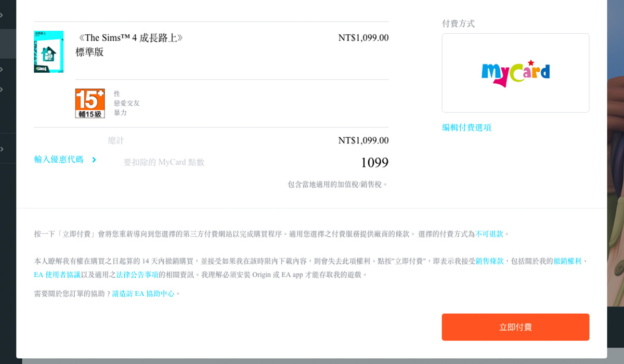Click The Sims 4 box art thumbnail
The height and width of the screenshot is (364, 624).
(48, 51)
